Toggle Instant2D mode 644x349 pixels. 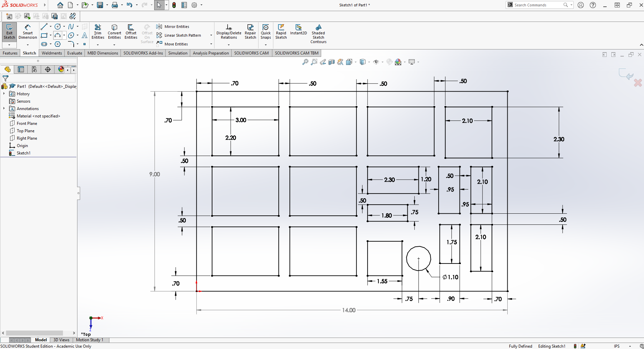point(299,30)
